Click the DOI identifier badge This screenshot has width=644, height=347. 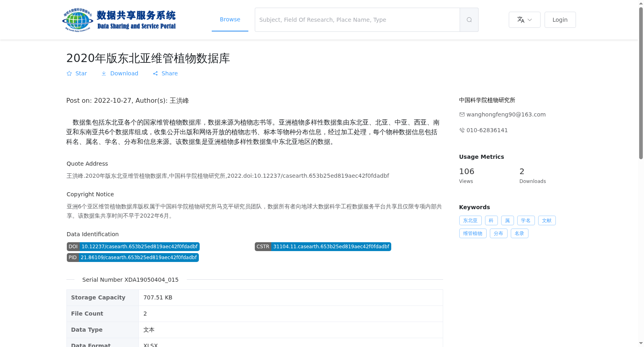[133, 247]
